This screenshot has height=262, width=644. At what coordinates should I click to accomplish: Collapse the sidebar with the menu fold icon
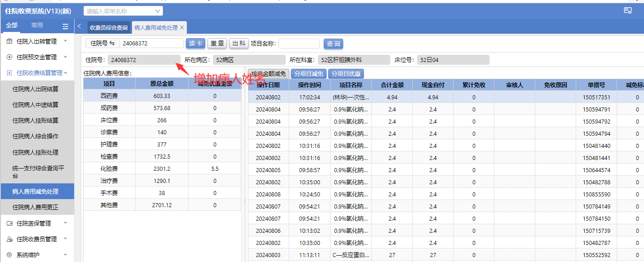click(x=65, y=26)
